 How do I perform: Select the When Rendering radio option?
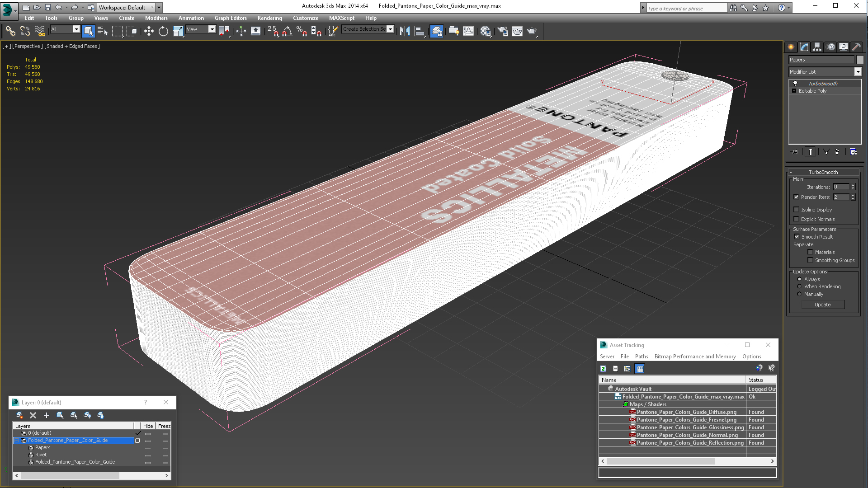[x=799, y=286]
